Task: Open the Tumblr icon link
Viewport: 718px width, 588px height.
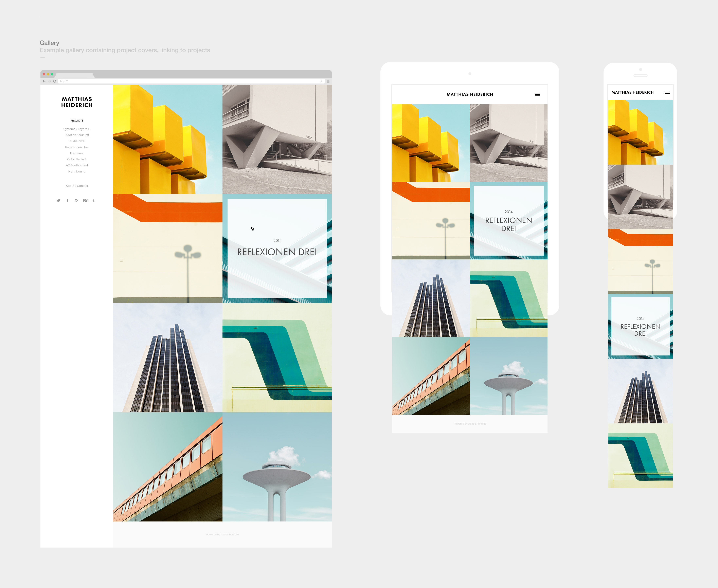Action: [x=94, y=201]
